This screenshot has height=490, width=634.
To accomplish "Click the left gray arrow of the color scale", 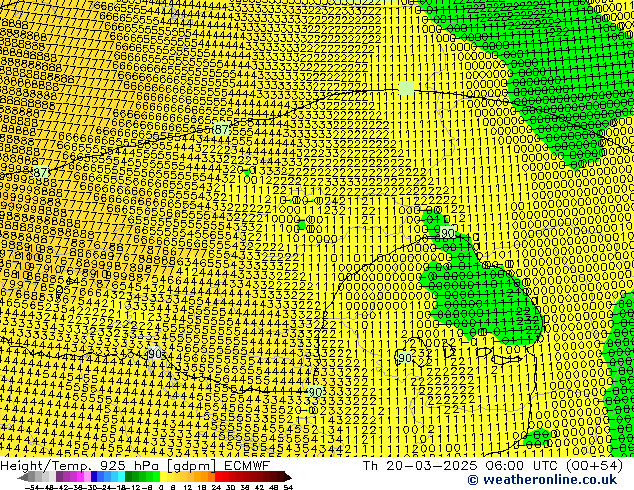I will pyautogui.click(x=23, y=477).
